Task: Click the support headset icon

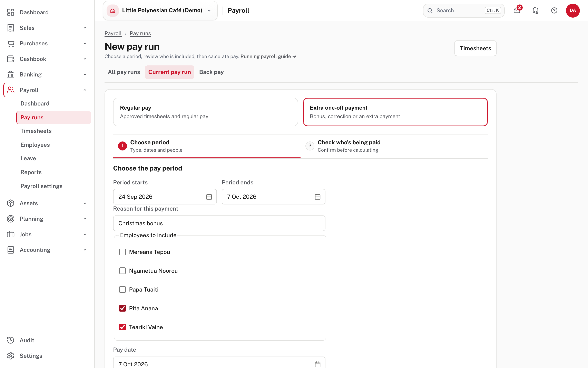Action: pyautogui.click(x=536, y=10)
